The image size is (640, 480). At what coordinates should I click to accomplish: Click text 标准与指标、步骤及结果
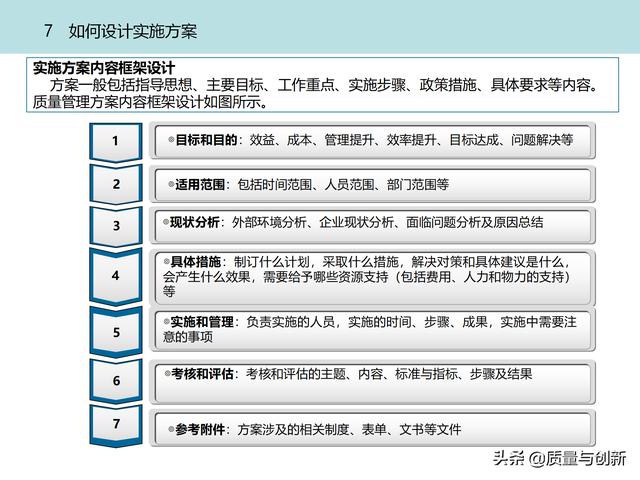(464, 373)
